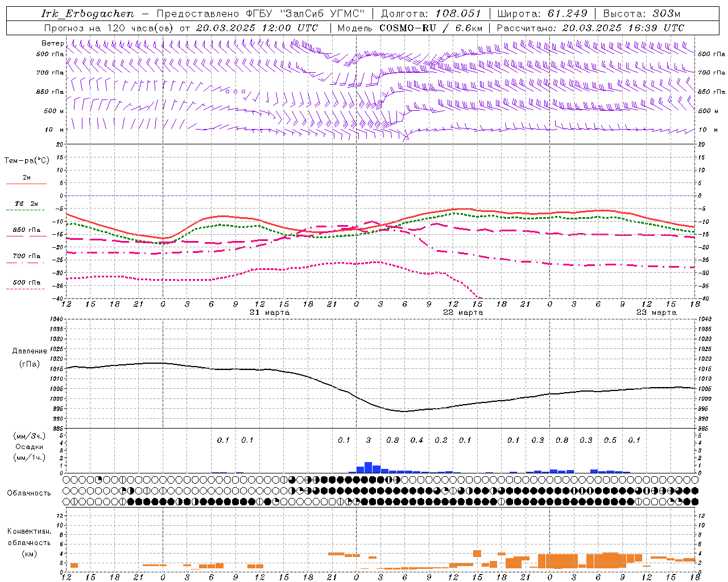Select the Модель COSMO-RU / 6.6км label

[410, 28]
